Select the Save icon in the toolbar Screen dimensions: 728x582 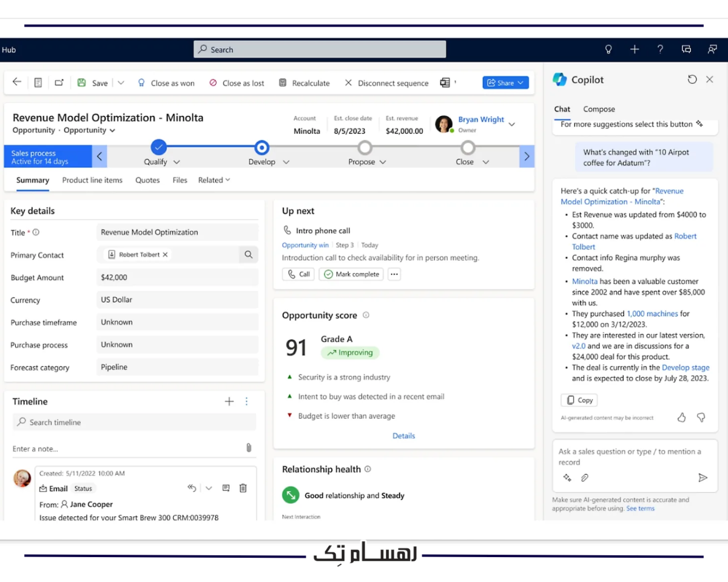[x=82, y=82]
